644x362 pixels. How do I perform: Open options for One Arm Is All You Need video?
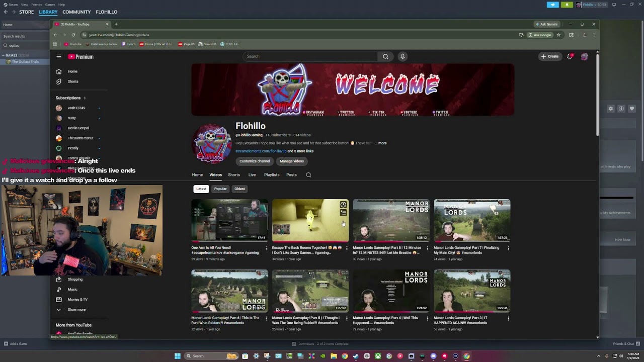(x=266, y=248)
